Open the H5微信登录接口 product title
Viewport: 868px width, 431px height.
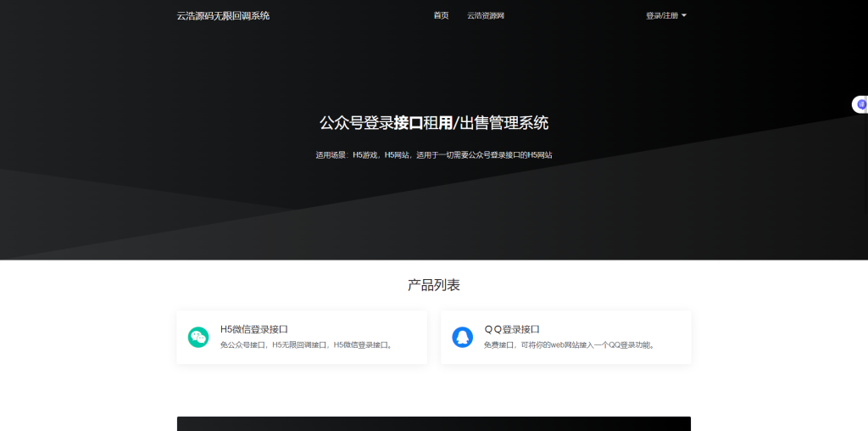(254, 329)
